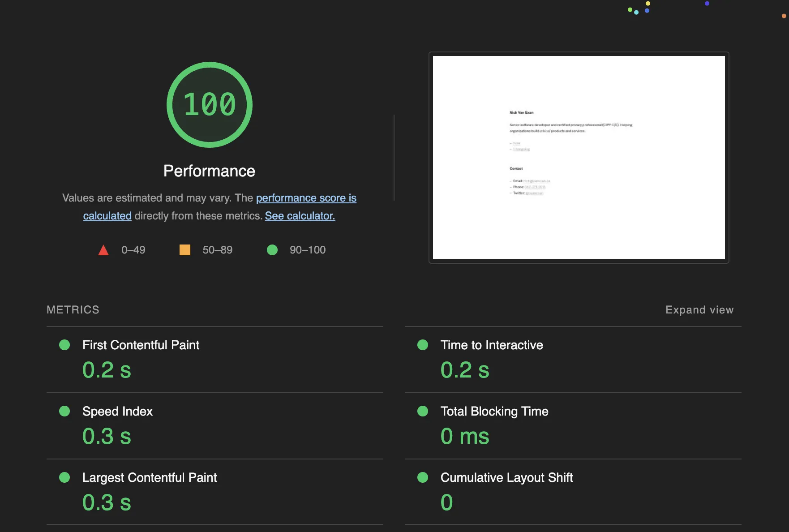Click the 100 performance score gauge

(x=210, y=105)
